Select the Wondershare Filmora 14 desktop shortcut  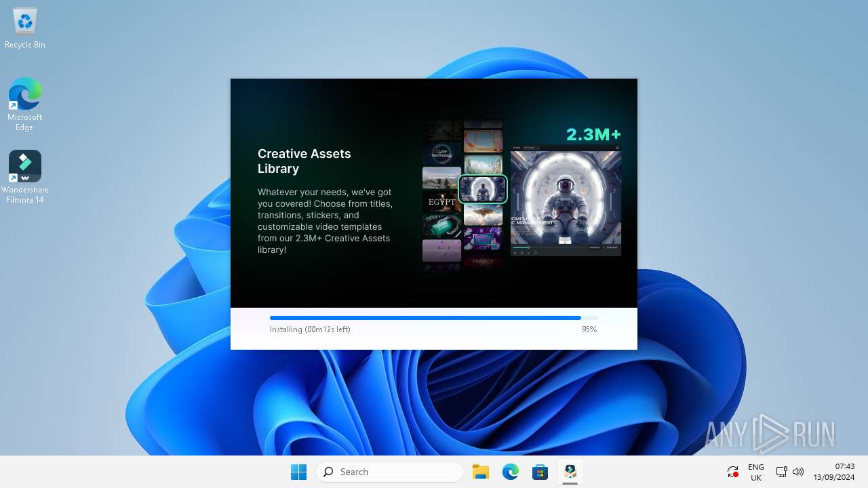(25, 177)
